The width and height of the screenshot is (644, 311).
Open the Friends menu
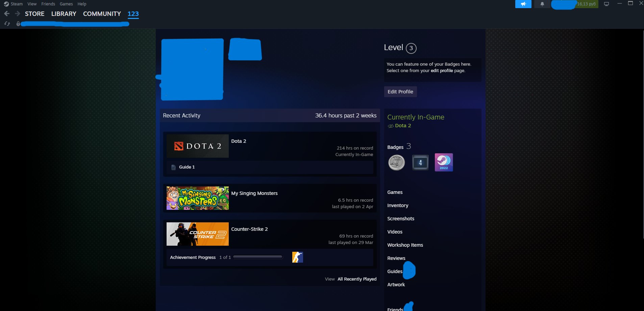coord(48,4)
